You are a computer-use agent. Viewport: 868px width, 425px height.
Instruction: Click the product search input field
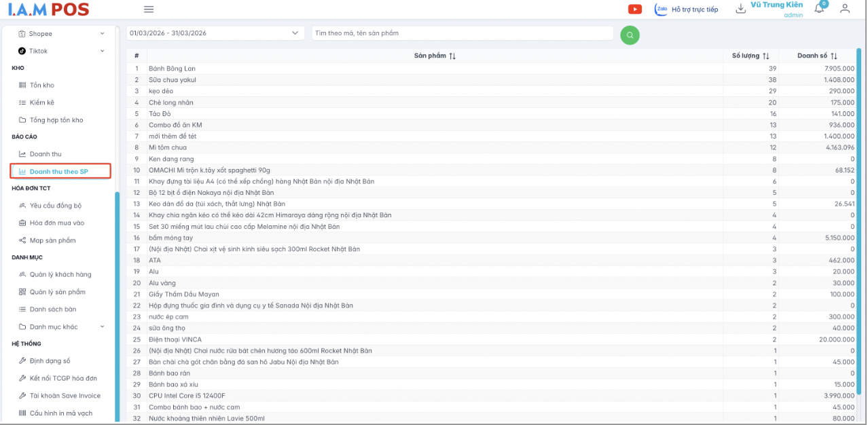click(462, 33)
